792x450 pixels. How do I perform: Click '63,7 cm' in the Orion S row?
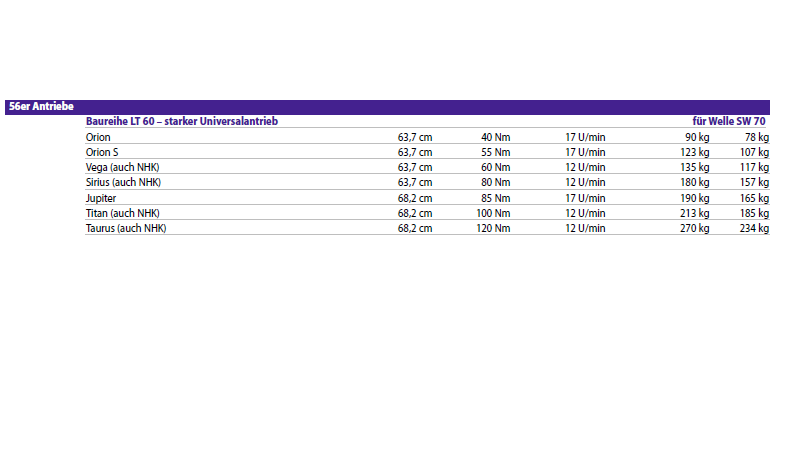pyautogui.click(x=415, y=153)
